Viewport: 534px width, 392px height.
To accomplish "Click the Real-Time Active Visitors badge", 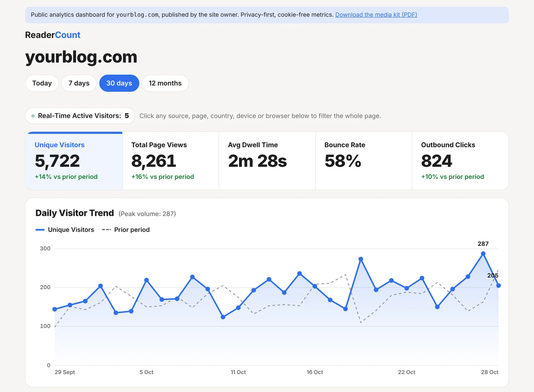I will 80,116.
